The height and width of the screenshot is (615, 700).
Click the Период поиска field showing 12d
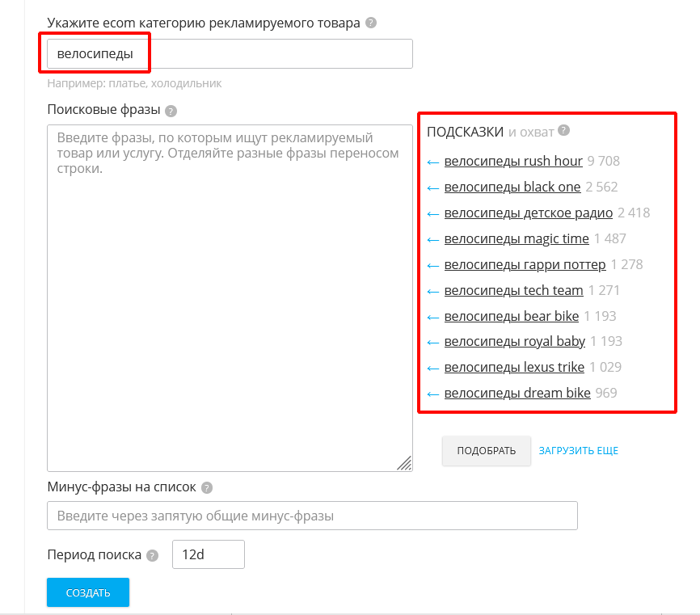pos(208,555)
